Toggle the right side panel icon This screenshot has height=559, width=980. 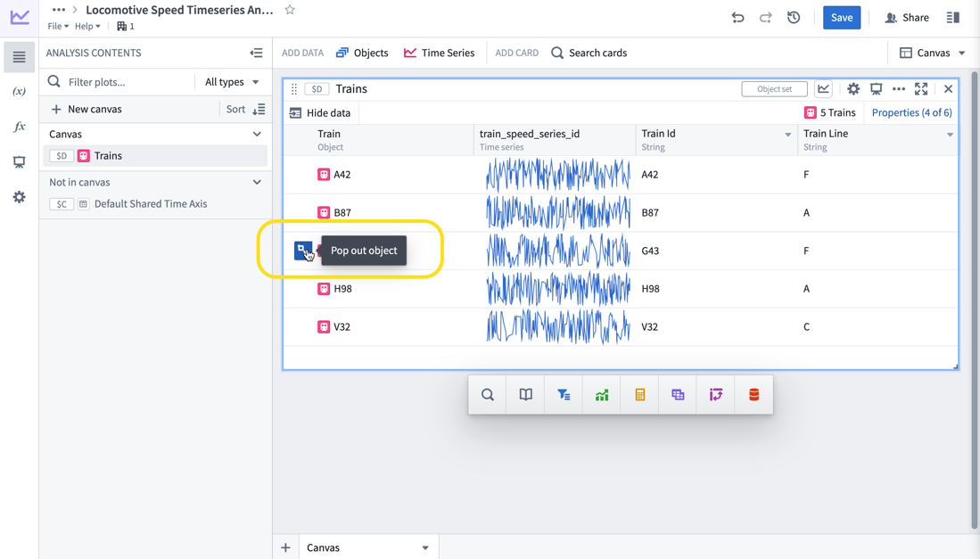click(x=952, y=18)
